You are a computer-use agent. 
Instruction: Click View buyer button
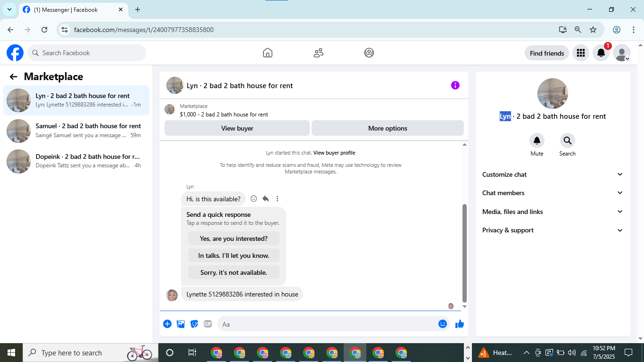coord(237,128)
